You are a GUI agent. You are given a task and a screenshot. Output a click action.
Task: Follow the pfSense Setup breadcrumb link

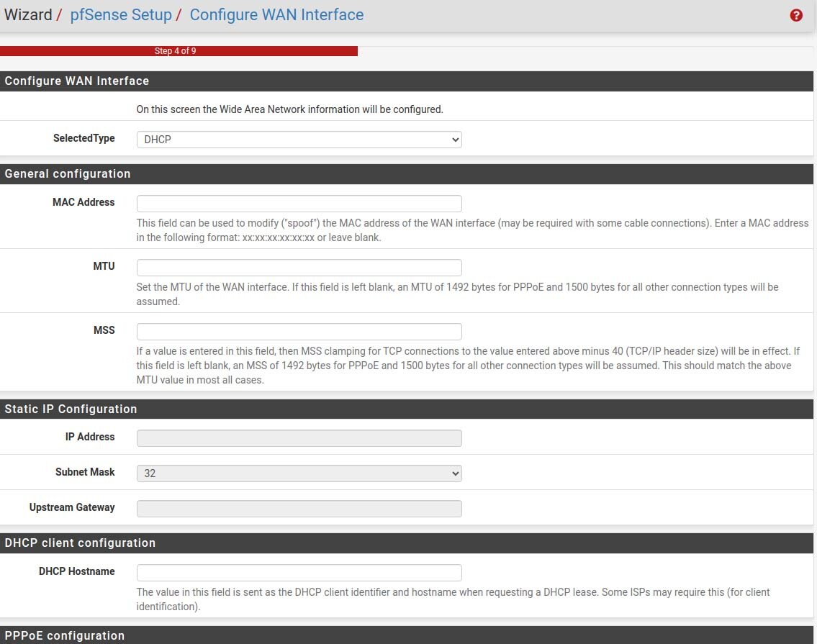pos(121,14)
